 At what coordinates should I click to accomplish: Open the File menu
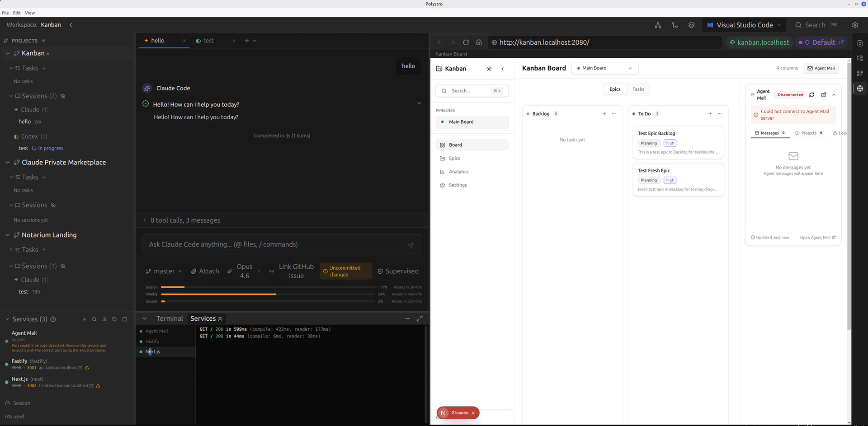[5, 13]
